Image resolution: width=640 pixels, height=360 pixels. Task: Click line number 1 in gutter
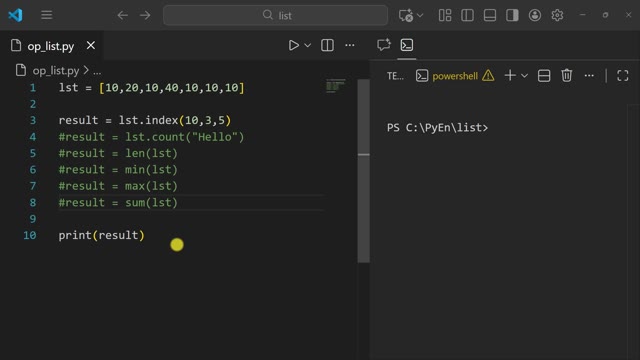point(33,88)
